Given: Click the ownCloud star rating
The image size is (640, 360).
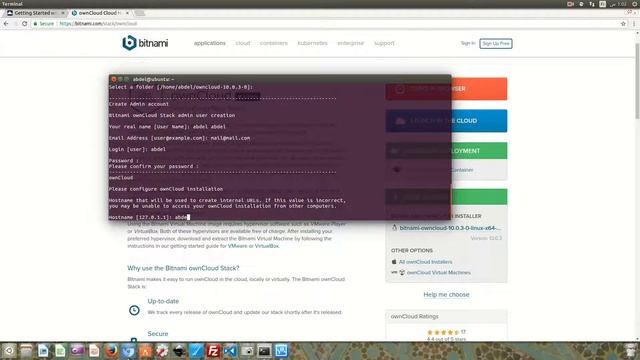Looking at the screenshot, I should [443, 332].
